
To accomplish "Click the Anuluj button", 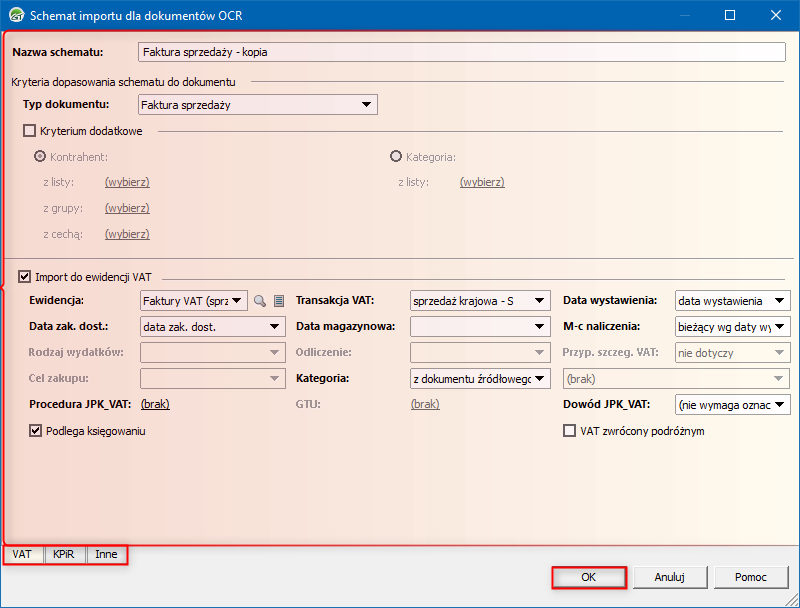I will [670, 577].
